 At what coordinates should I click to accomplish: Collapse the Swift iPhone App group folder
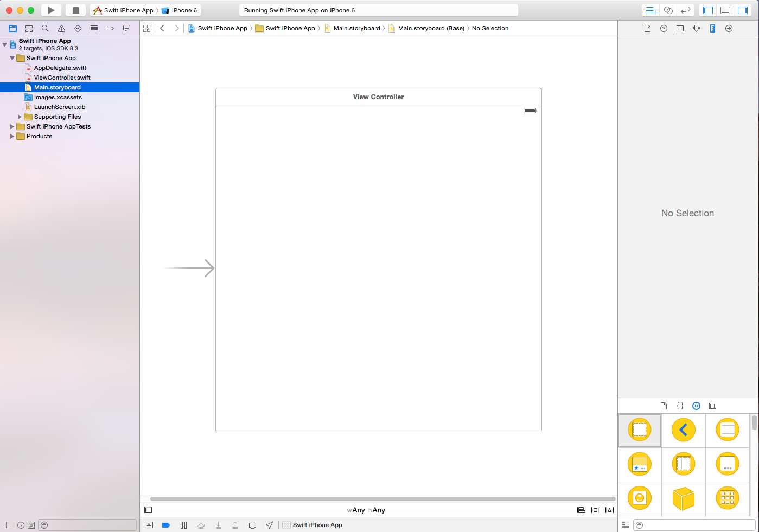(x=12, y=58)
